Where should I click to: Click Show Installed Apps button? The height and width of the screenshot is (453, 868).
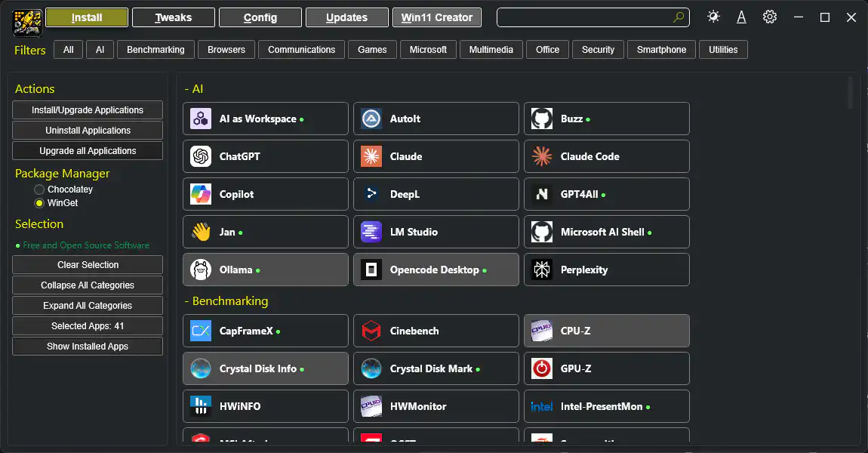click(88, 346)
